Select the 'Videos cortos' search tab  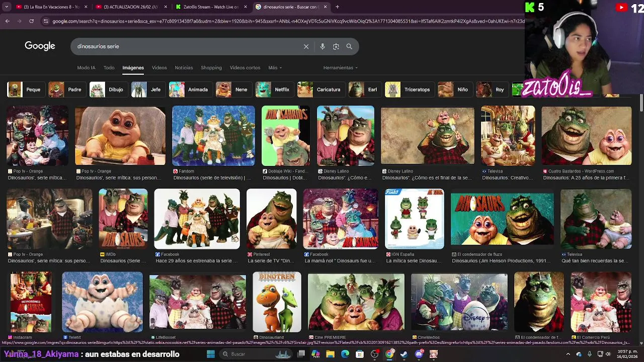tap(245, 68)
